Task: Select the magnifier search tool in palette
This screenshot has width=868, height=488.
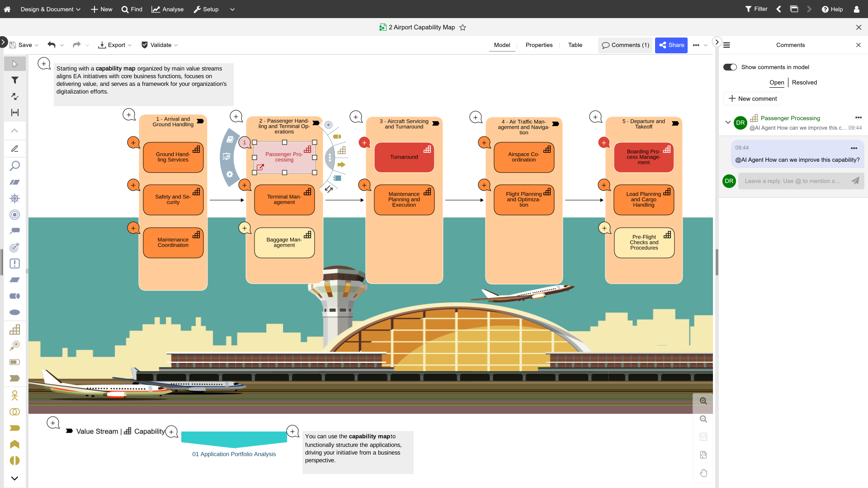Action: click(14, 166)
